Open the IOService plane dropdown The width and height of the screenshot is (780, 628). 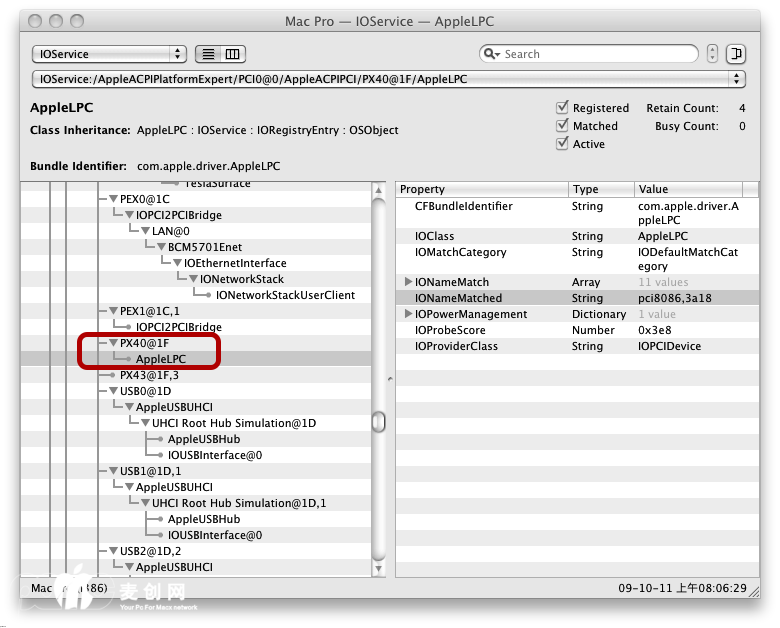109,54
